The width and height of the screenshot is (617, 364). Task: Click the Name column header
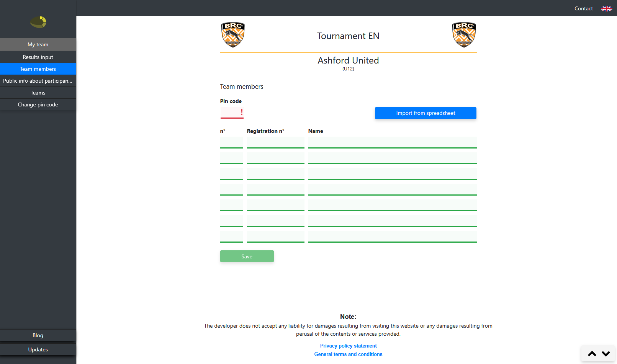[x=316, y=131]
